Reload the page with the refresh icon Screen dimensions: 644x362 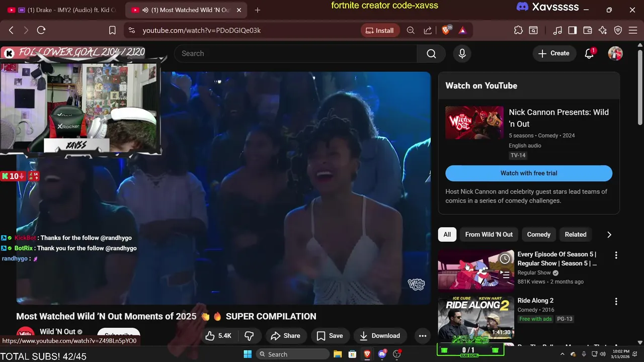coord(41,30)
